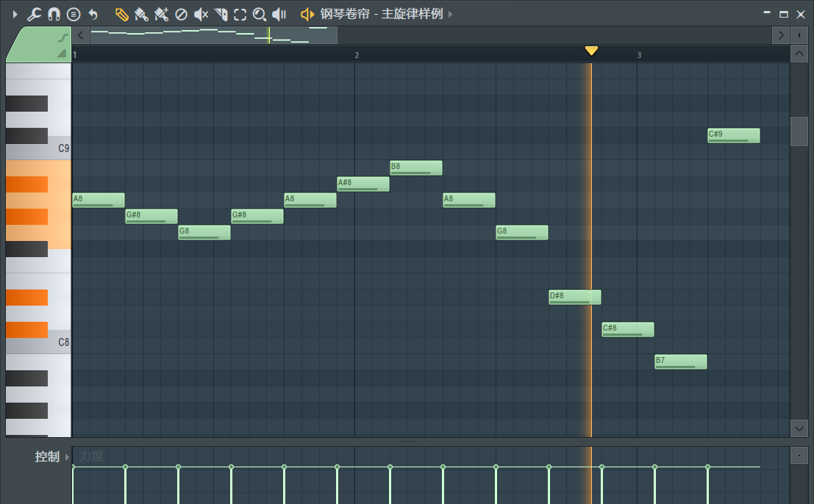Click the 钢琴卷帘 - 主旋律样例 title
This screenshot has width=814, height=504.
pos(382,14)
